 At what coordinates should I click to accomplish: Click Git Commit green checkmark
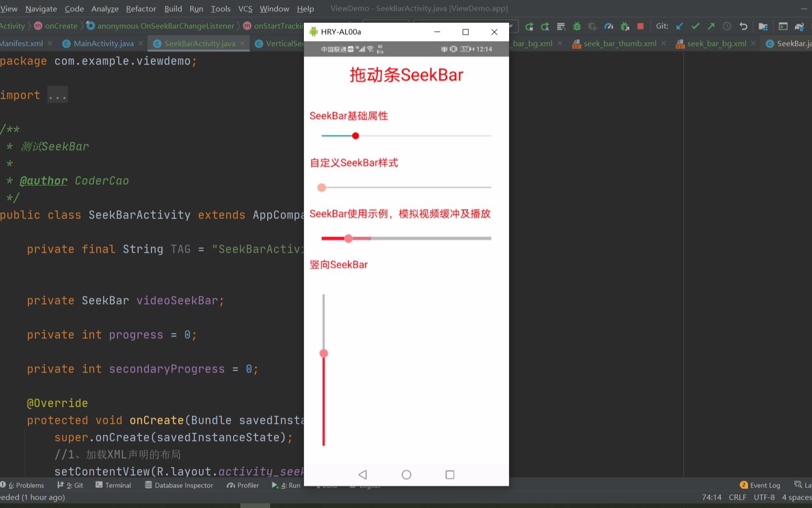click(x=696, y=26)
